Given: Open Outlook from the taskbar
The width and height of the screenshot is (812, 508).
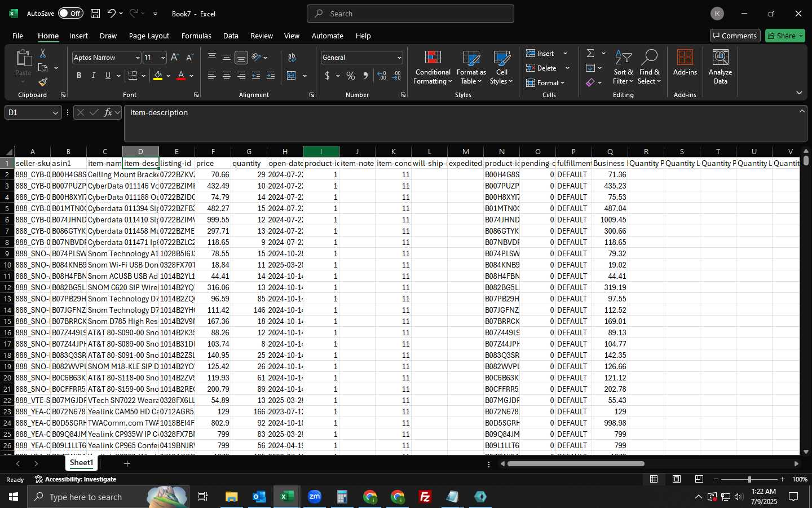Looking at the screenshot, I should click(x=259, y=497).
